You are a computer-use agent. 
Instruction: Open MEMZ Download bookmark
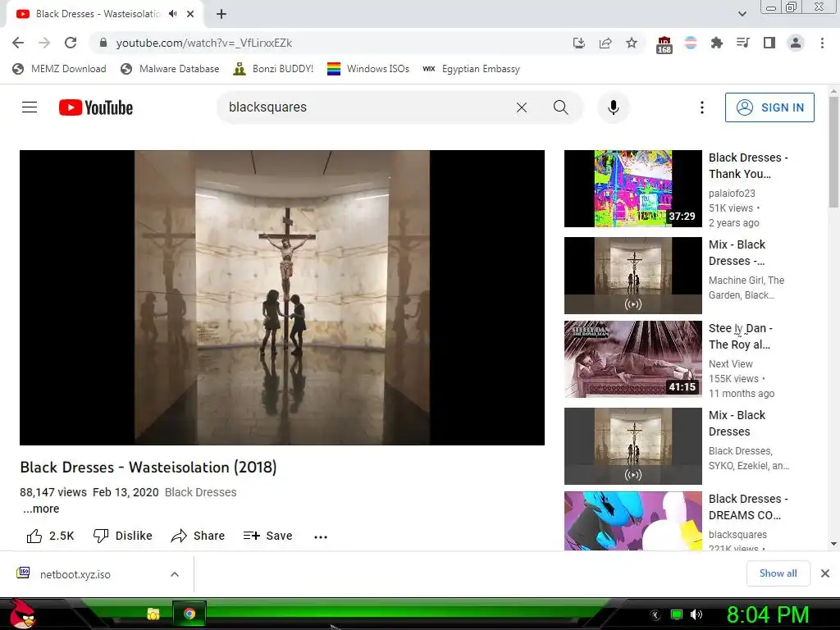[x=59, y=69]
